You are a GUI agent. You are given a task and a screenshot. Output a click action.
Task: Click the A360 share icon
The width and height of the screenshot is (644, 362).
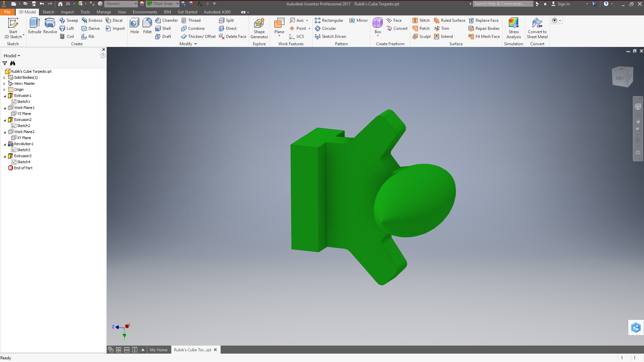tap(636, 327)
